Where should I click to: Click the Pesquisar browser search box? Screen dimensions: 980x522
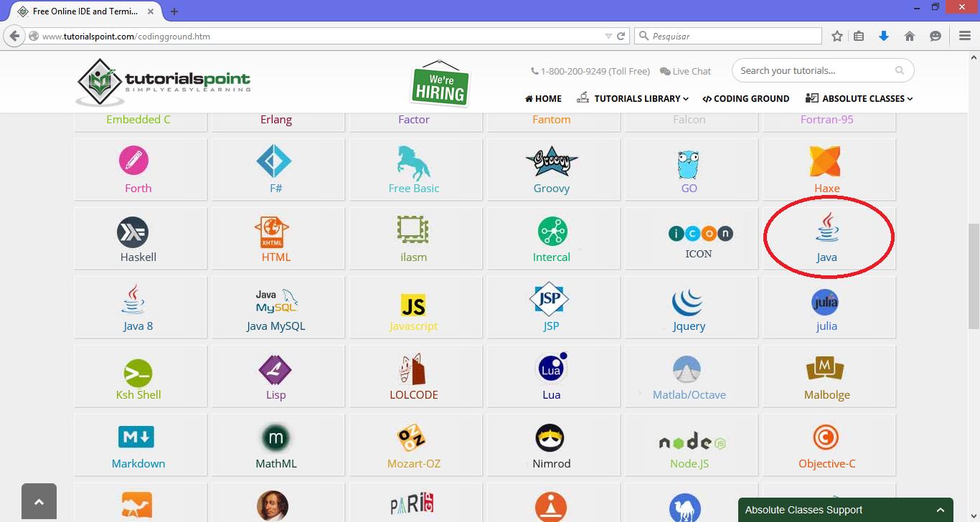click(x=728, y=36)
